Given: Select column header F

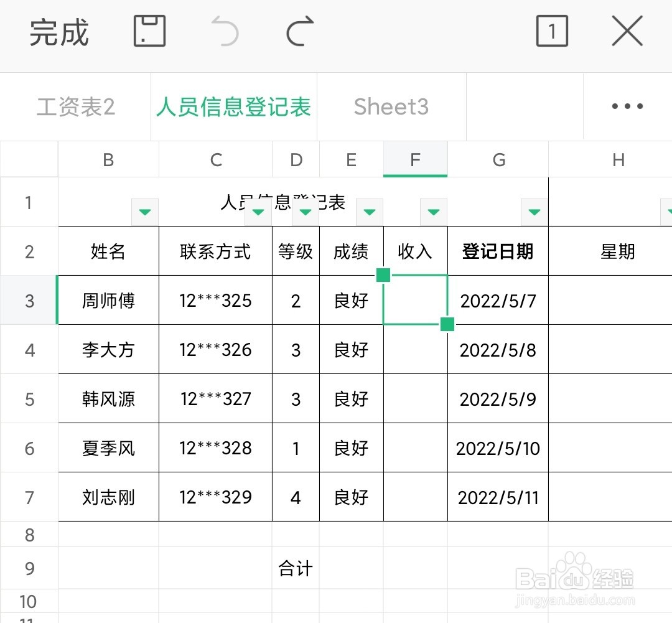Looking at the screenshot, I should pos(415,159).
